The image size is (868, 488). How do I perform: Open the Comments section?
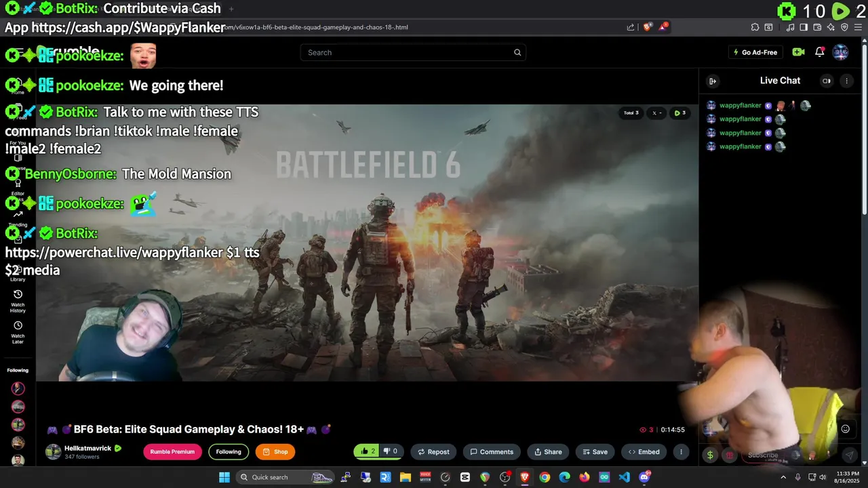click(492, 451)
